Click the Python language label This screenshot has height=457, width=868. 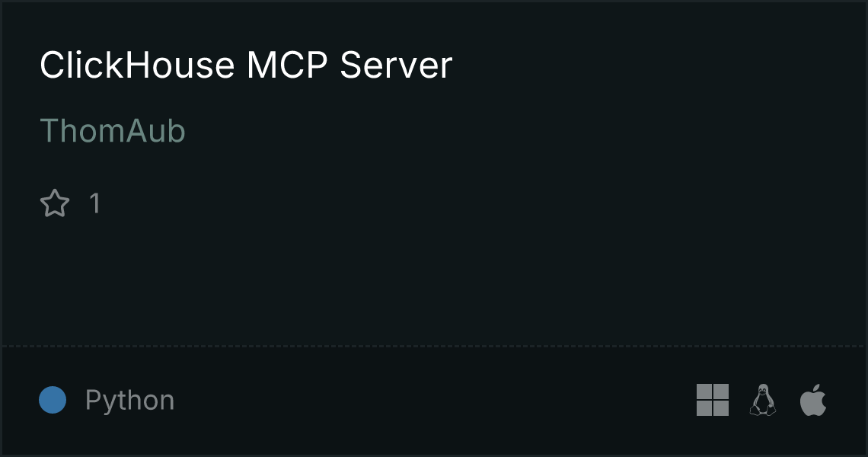[129, 400]
